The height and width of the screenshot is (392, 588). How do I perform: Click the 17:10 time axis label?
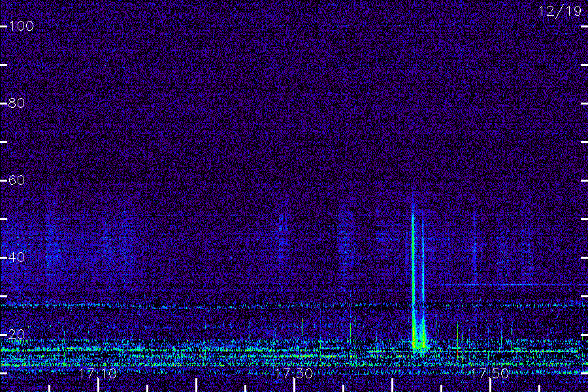point(98,373)
